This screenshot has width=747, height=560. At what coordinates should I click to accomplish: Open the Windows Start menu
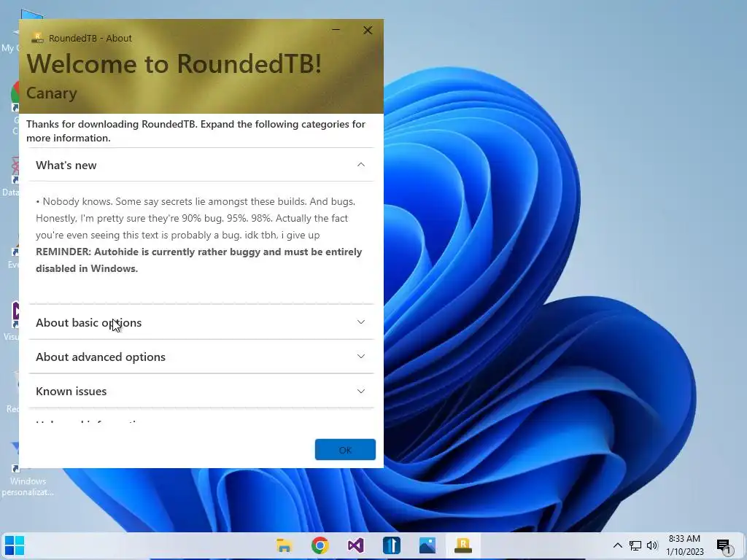(15, 545)
